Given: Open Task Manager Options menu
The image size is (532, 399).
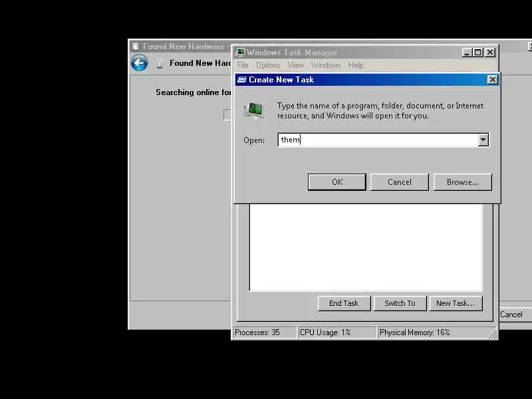Looking at the screenshot, I should click(268, 65).
